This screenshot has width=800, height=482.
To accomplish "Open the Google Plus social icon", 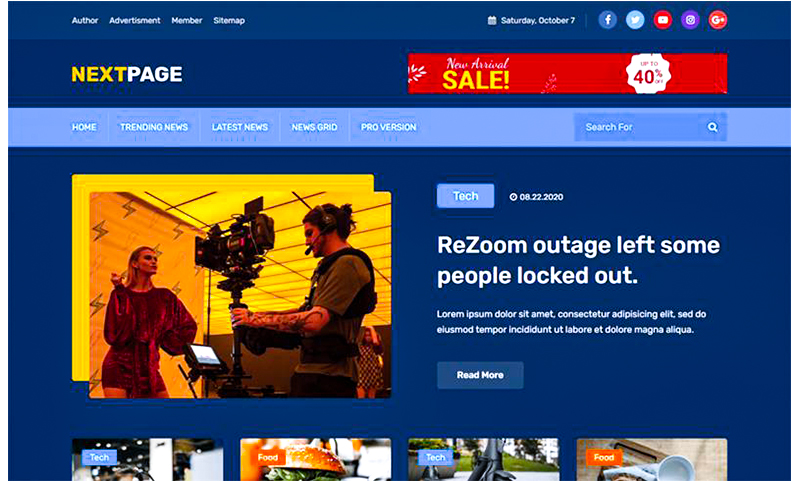I will point(718,20).
